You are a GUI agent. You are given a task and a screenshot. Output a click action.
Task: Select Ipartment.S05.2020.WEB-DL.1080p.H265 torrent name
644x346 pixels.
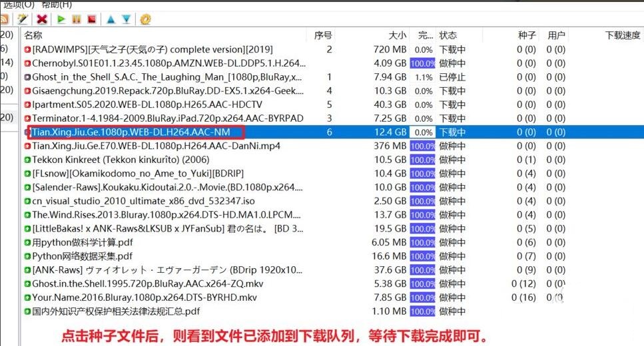(147, 104)
